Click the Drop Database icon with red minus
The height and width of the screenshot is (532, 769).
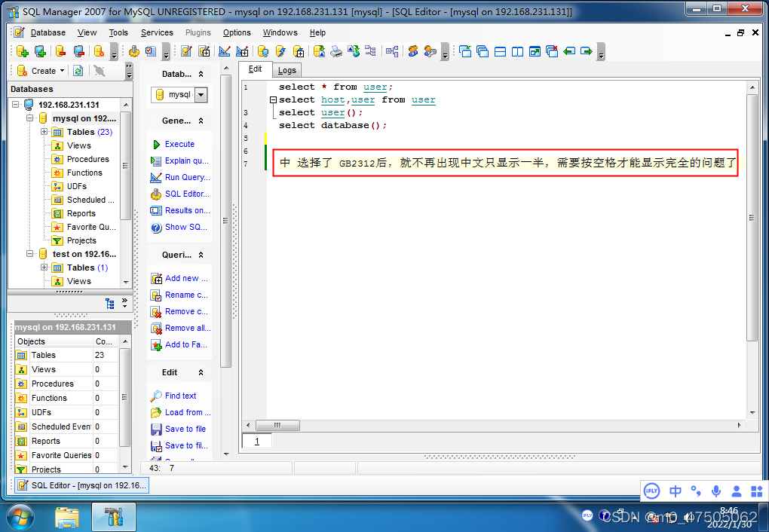click(60, 51)
